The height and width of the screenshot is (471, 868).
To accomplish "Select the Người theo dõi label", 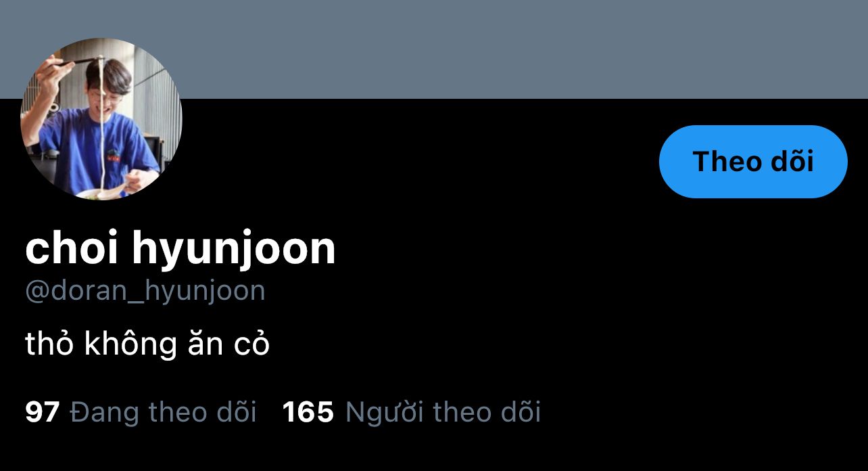I will (x=443, y=412).
